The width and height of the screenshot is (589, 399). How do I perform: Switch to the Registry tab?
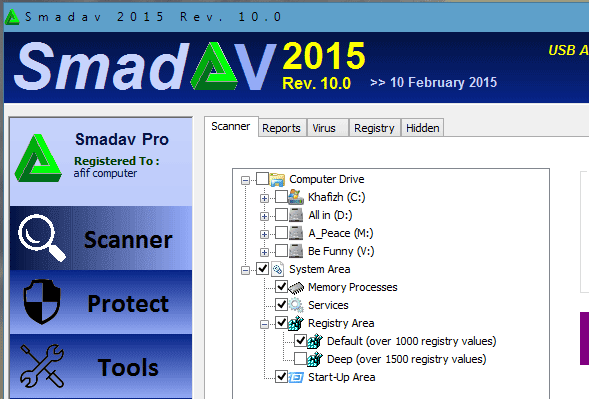[374, 128]
